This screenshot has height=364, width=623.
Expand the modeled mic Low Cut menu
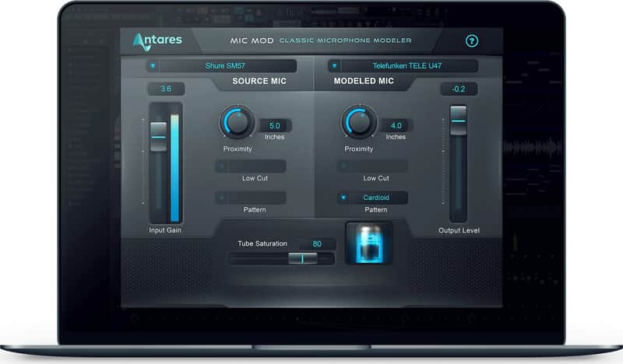(x=372, y=166)
